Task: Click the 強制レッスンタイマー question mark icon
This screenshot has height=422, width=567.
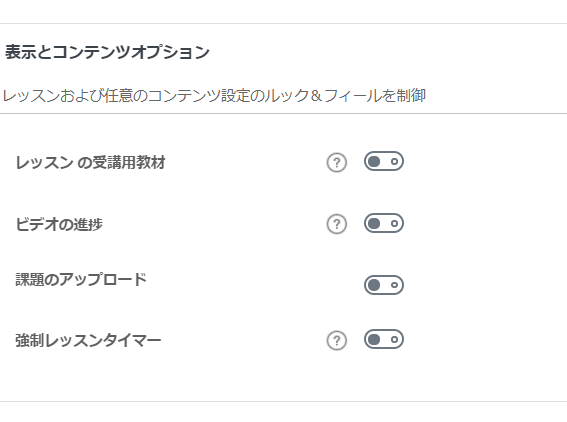Action: coord(337,341)
